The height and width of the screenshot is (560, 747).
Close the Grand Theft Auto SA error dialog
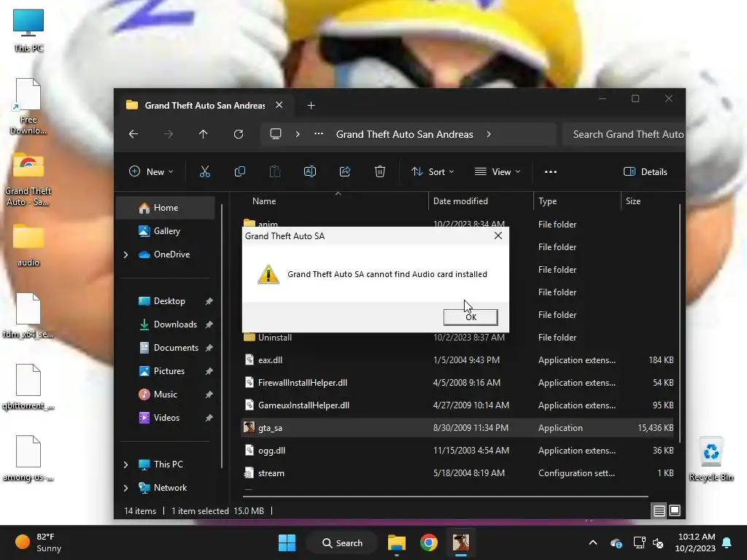[x=498, y=236]
